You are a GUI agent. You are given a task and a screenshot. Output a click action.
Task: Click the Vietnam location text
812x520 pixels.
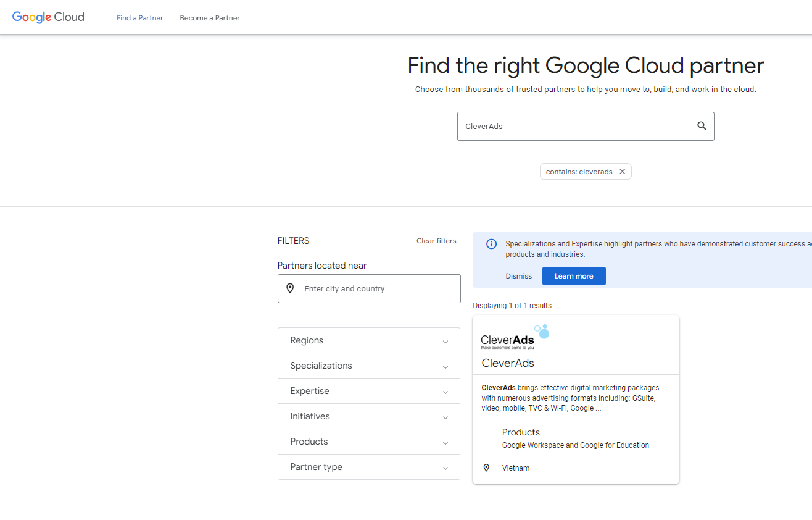pyautogui.click(x=516, y=468)
